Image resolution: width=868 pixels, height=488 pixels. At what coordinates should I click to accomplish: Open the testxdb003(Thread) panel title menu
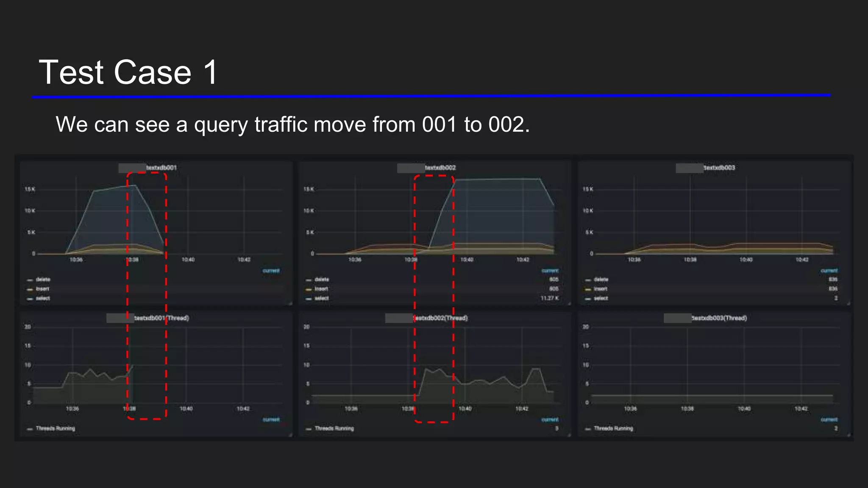click(x=719, y=318)
